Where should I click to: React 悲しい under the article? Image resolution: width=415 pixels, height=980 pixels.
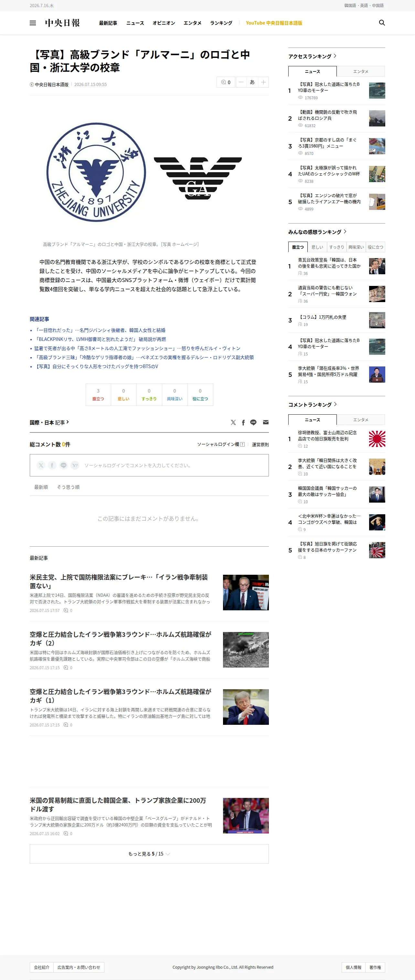point(123,395)
